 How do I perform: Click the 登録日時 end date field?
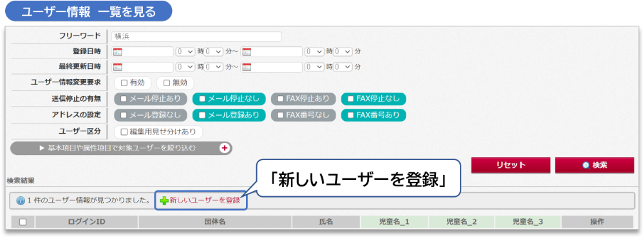point(272,51)
